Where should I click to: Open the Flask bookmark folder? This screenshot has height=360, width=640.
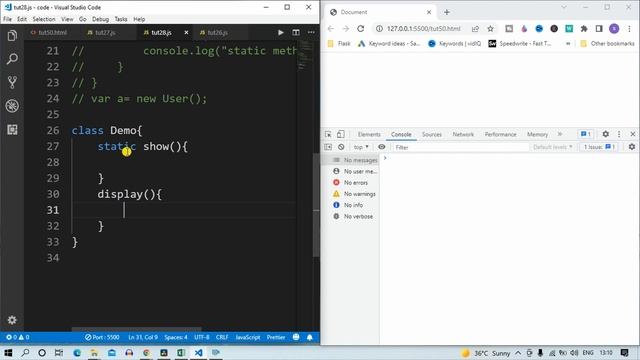339,44
